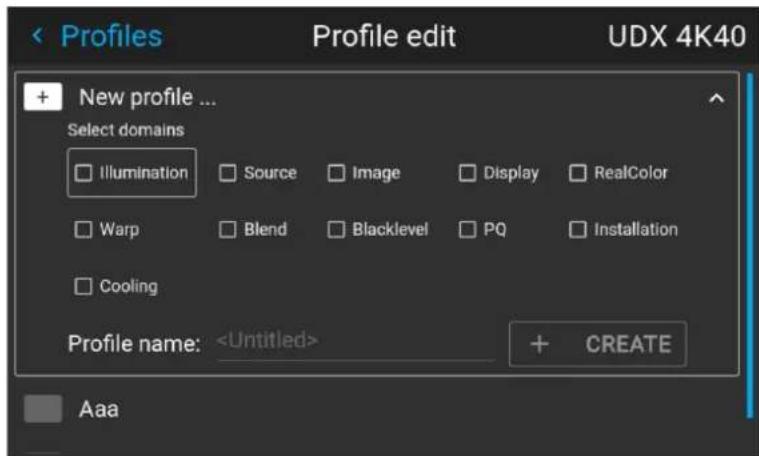
Task: Click the New profile ... header text
Action: click(x=148, y=98)
